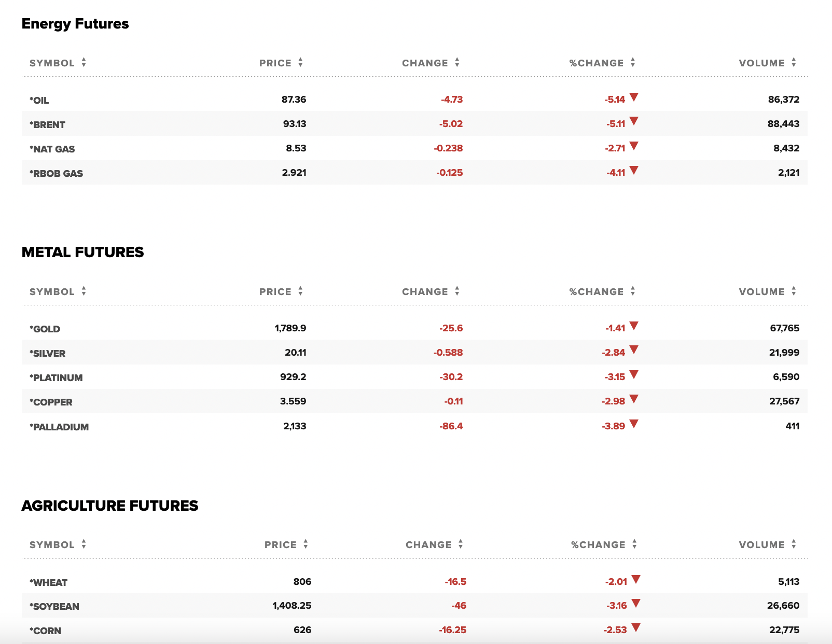The width and height of the screenshot is (832, 644).
Task: Select the *NAT GAS symbol
Action: [52, 149]
